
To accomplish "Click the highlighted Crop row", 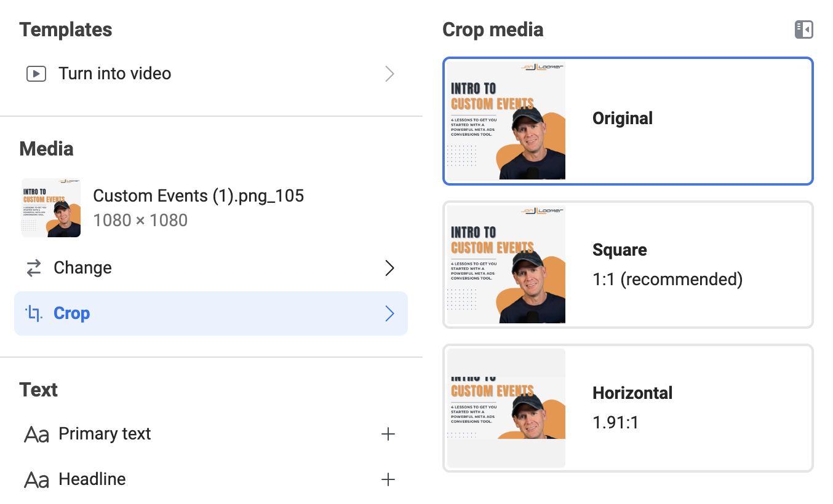I will point(211,313).
